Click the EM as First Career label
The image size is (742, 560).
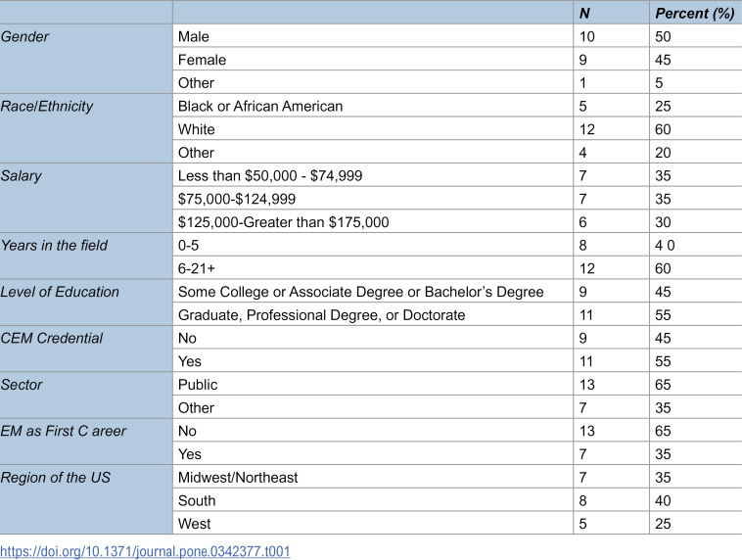(63, 431)
